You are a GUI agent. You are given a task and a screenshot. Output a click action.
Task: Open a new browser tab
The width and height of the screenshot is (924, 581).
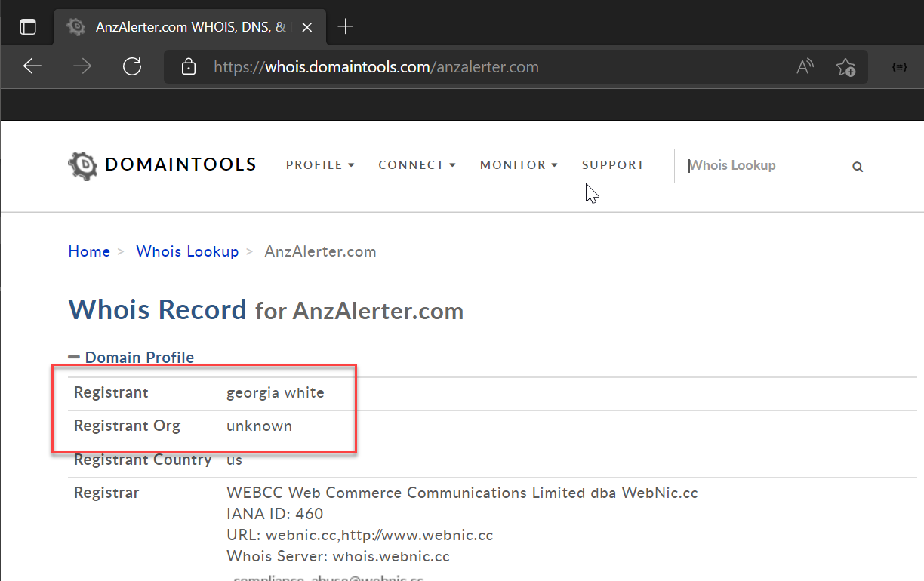345,27
